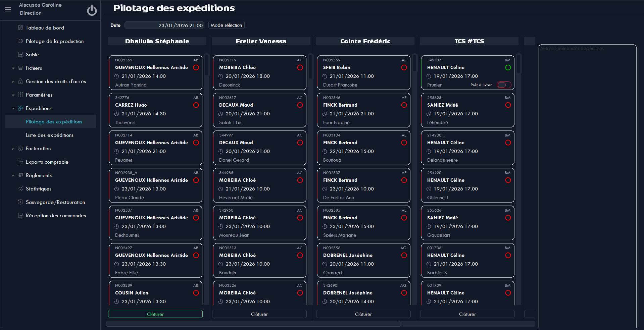Collapse the Expéditions menu section
Image resolution: width=644 pixels, height=330 pixels.
[x=13, y=108]
